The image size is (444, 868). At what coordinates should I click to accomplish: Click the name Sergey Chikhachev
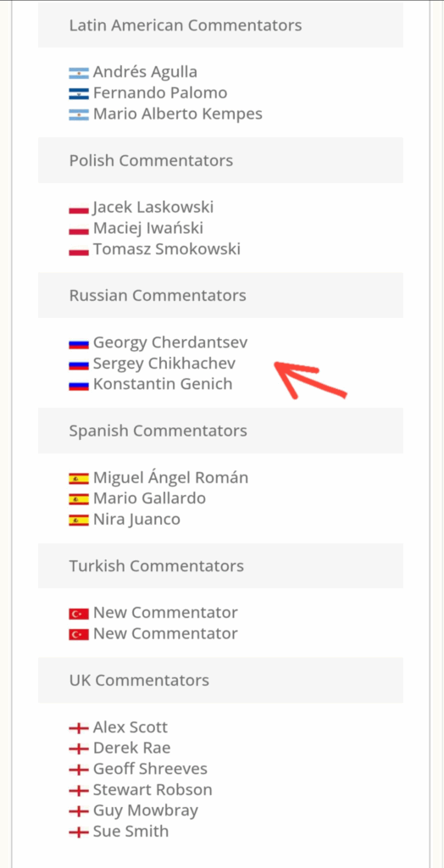point(164,364)
